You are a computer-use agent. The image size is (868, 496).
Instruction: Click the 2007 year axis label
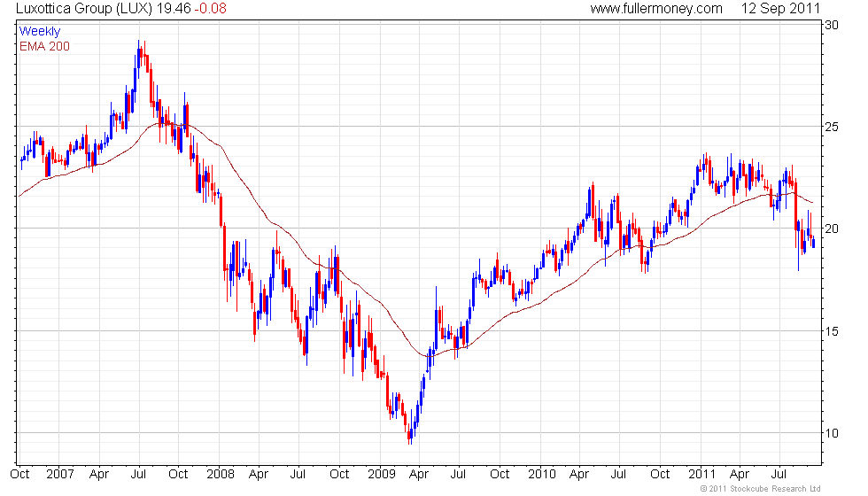[60, 475]
